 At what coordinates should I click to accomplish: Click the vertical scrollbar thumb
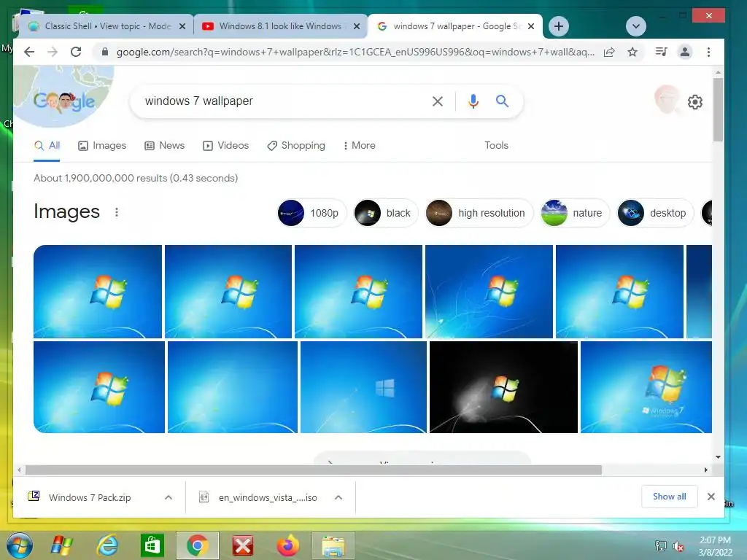[x=718, y=109]
